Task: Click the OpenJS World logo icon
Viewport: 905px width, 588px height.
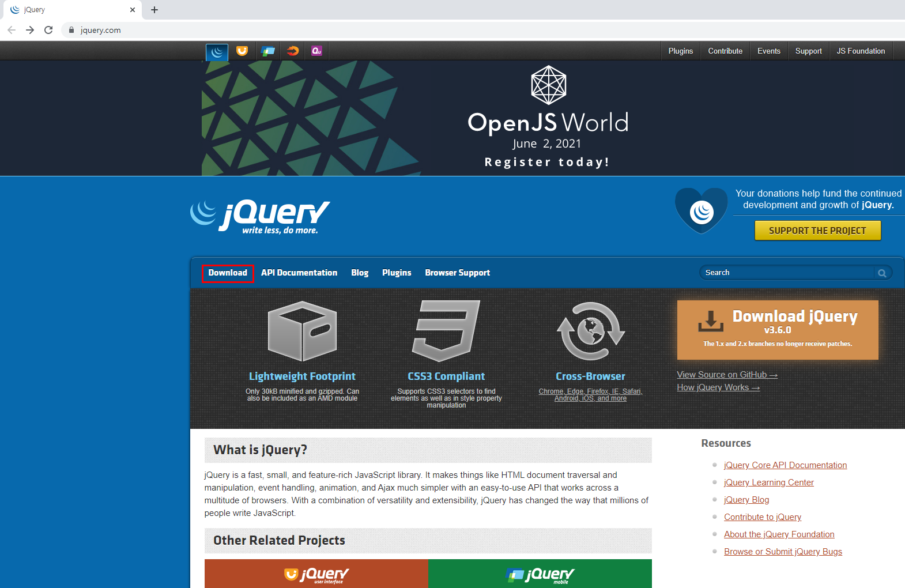Action: 548,85
